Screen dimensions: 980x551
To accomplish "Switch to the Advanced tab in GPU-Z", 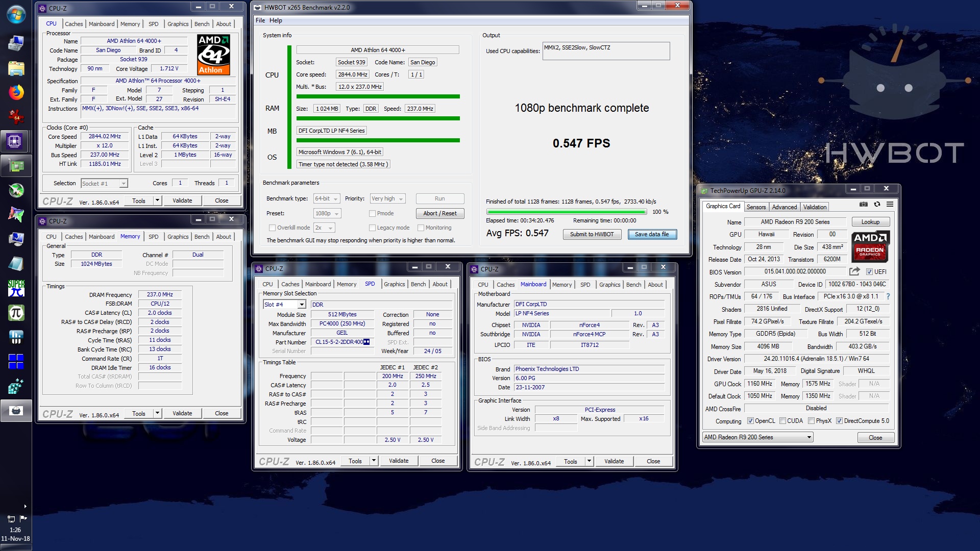I will pyautogui.click(x=784, y=207).
